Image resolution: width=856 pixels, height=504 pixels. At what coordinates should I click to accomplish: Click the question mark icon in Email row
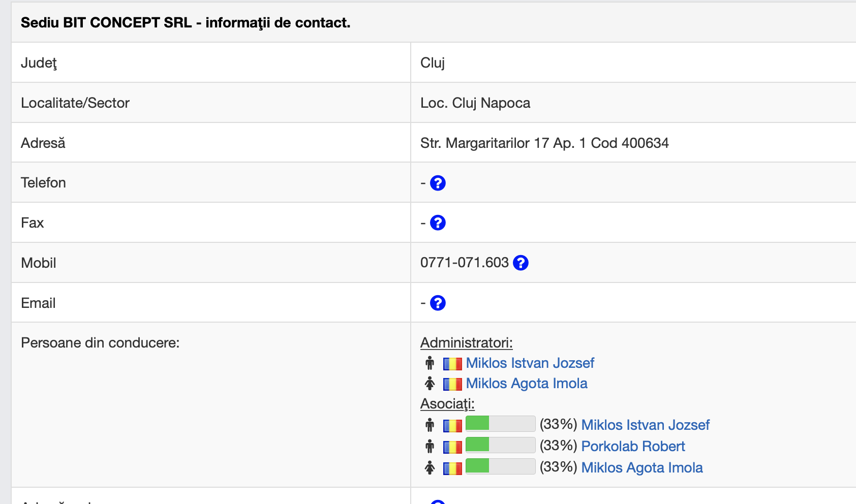(x=438, y=303)
